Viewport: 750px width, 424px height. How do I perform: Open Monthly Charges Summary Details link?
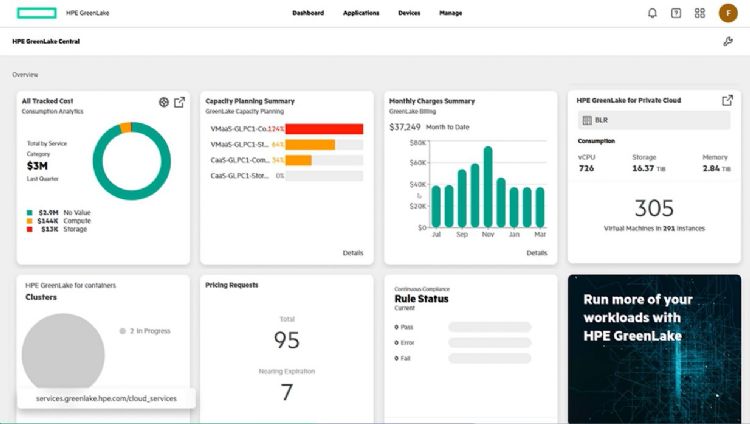coord(537,253)
